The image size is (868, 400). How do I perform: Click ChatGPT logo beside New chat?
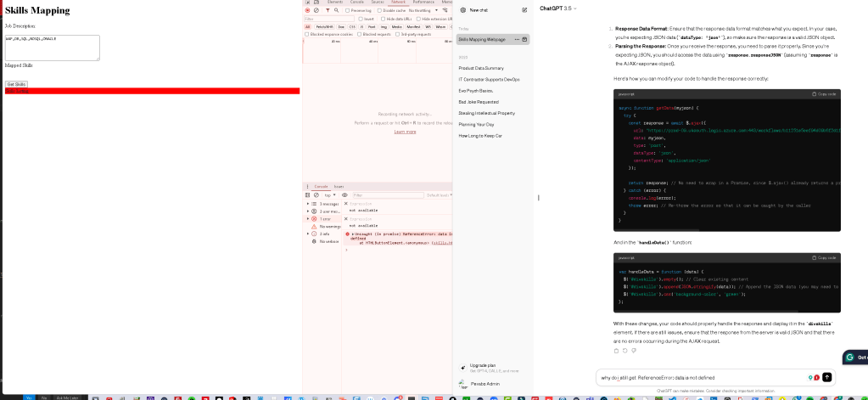(x=462, y=10)
